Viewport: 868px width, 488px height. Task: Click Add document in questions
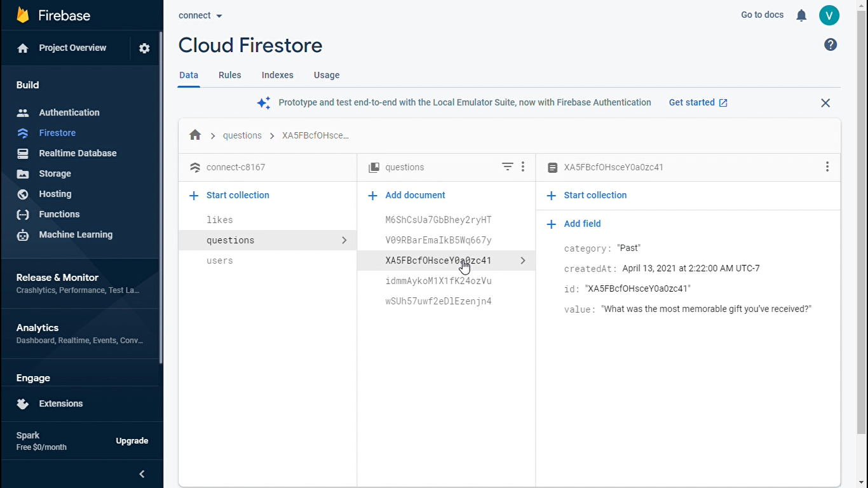pyautogui.click(x=415, y=195)
